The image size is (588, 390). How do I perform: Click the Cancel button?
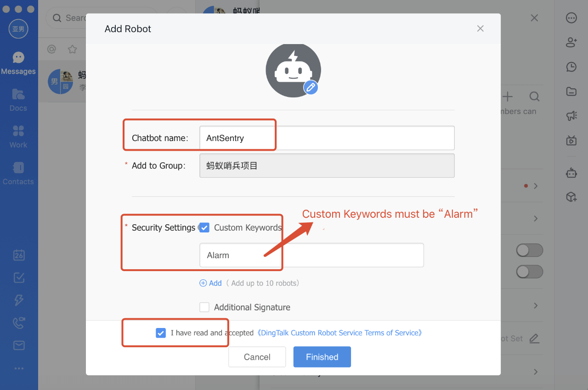coord(257,357)
